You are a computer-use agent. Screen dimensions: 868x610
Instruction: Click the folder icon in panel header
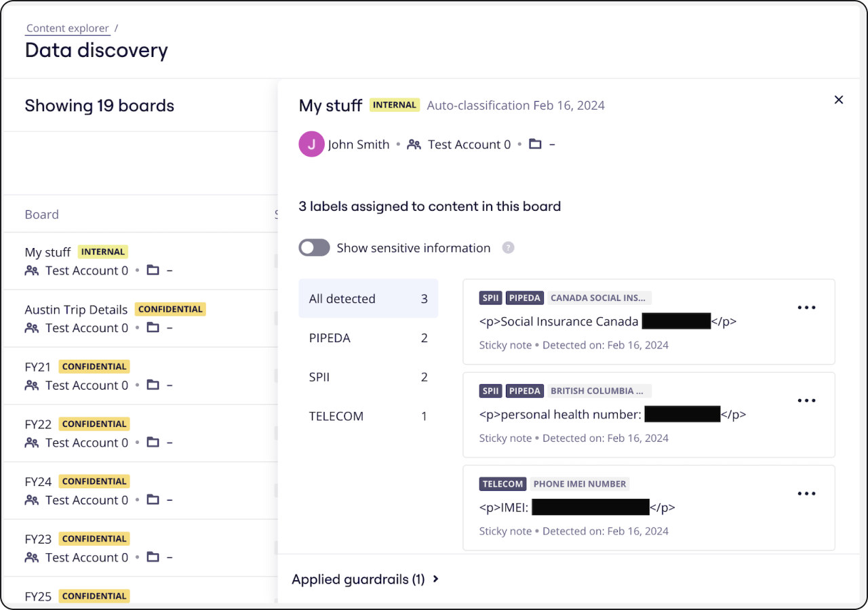(535, 144)
